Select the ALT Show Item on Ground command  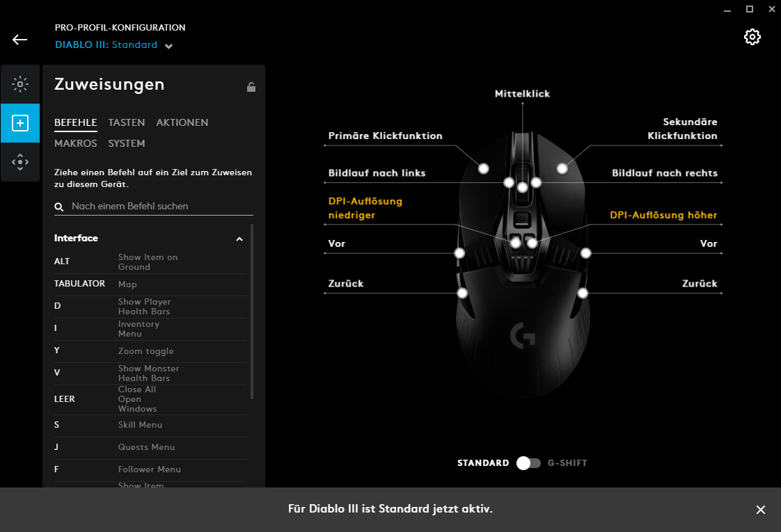click(x=150, y=261)
